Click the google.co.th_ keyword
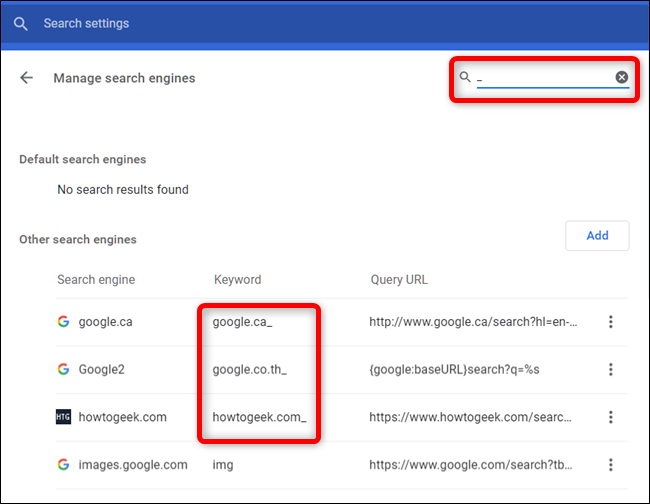The image size is (650, 504). pos(250,369)
